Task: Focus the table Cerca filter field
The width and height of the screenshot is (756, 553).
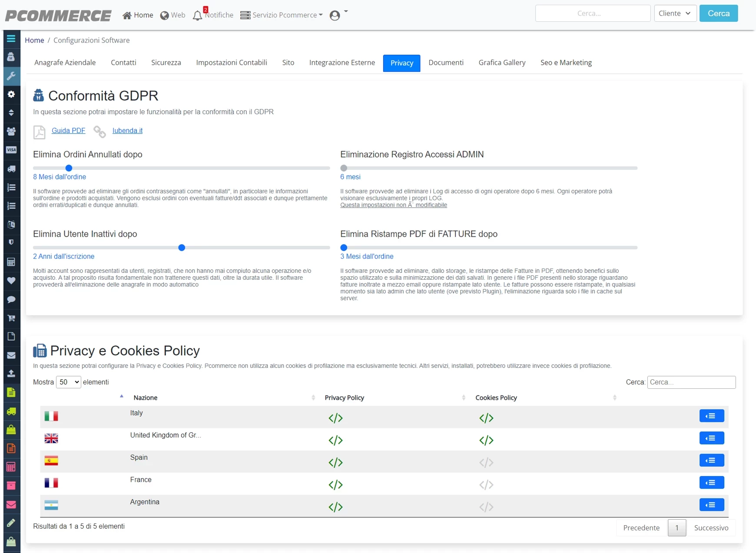Action: (691, 382)
